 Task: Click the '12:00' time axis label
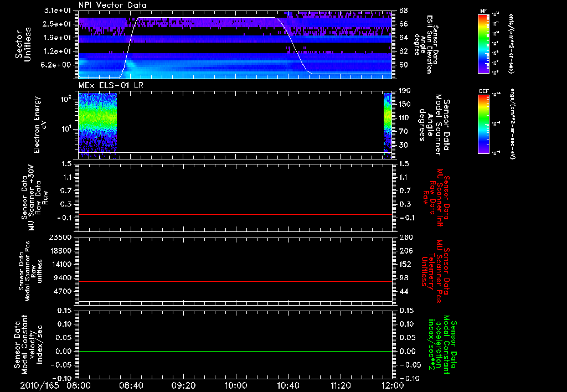393,385
